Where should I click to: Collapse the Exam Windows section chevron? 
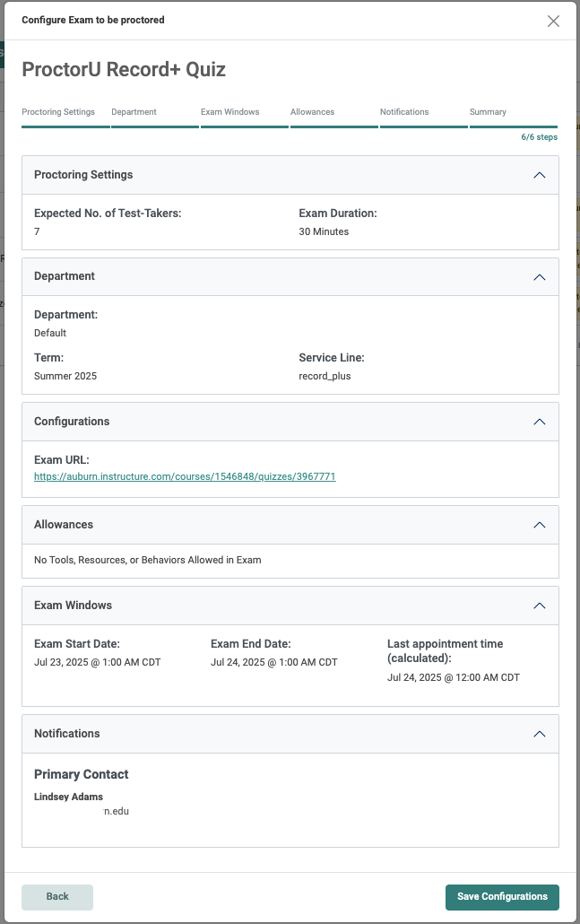[540, 606]
